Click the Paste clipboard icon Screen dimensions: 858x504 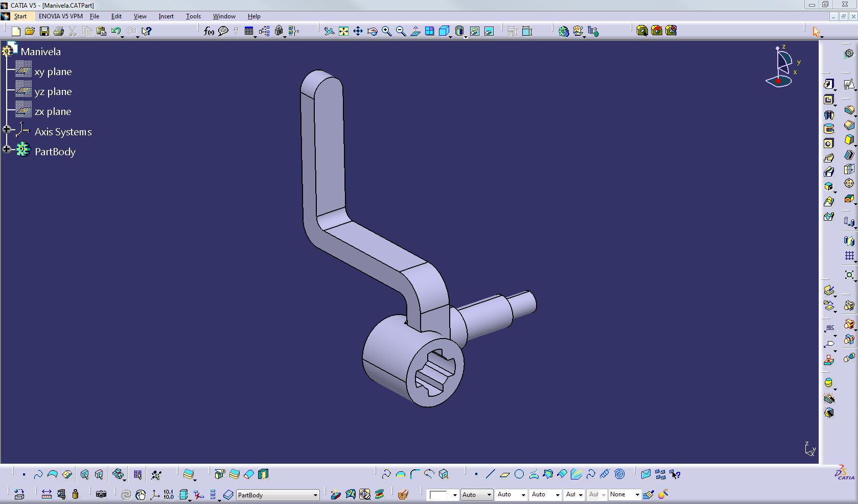[x=101, y=31]
